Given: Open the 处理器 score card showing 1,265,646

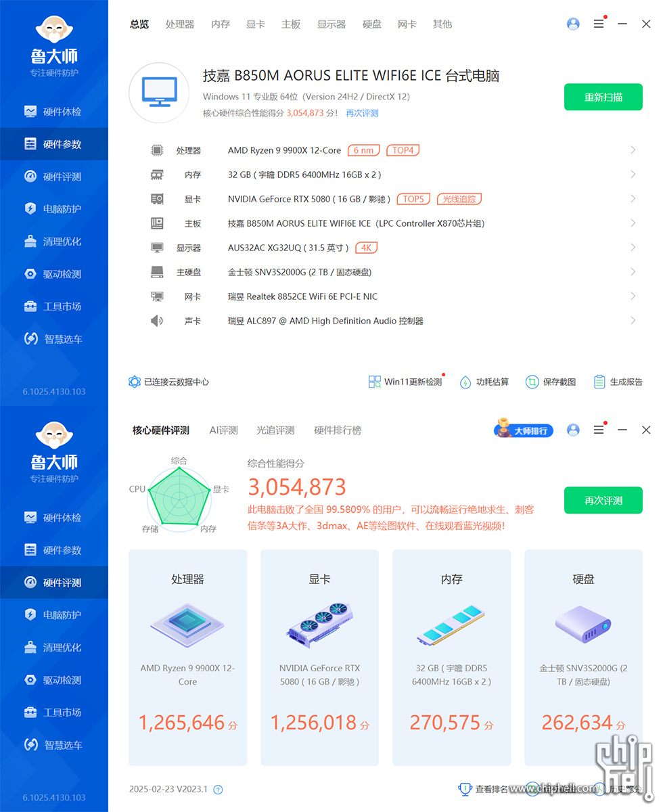Looking at the screenshot, I should point(187,657).
